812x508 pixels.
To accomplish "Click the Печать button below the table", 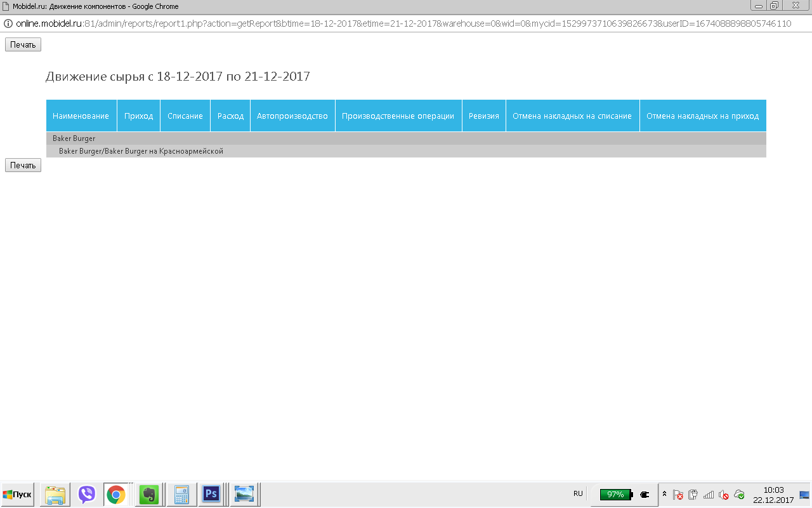I will 23,165.
